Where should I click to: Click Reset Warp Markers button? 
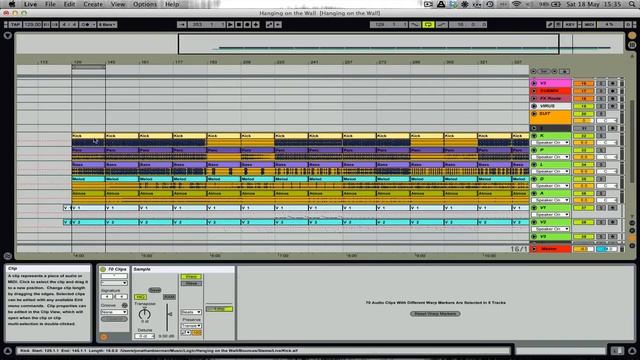[x=435, y=314]
